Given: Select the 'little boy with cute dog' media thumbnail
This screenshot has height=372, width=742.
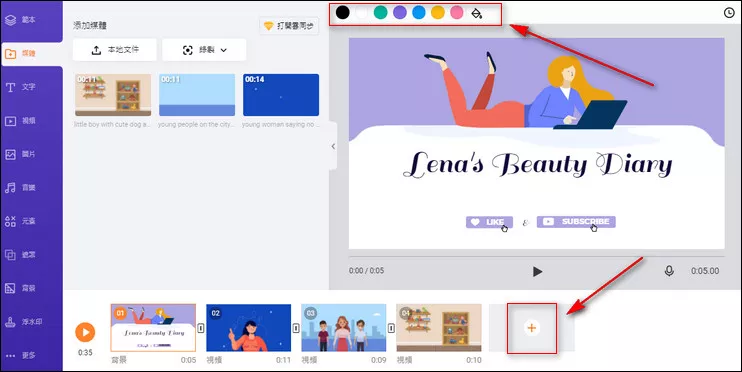Looking at the screenshot, I should click(x=113, y=95).
